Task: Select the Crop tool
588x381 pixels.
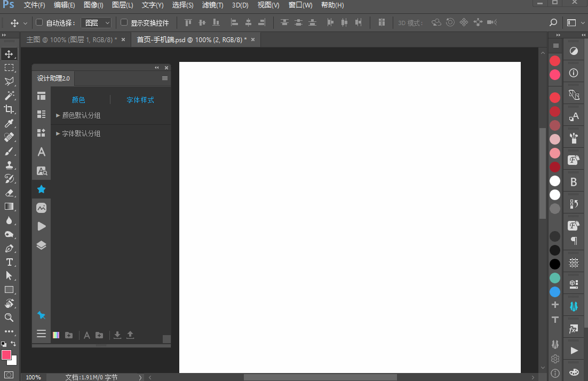Action: point(9,109)
